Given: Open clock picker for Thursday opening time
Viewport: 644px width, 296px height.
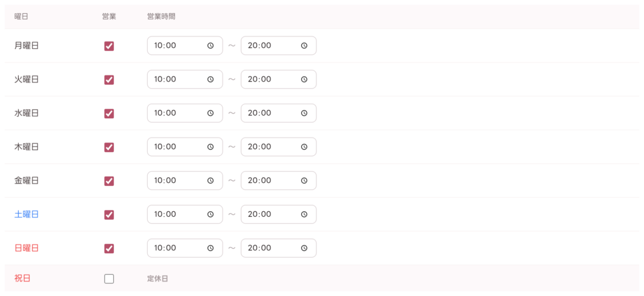Looking at the screenshot, I should 210,146.
